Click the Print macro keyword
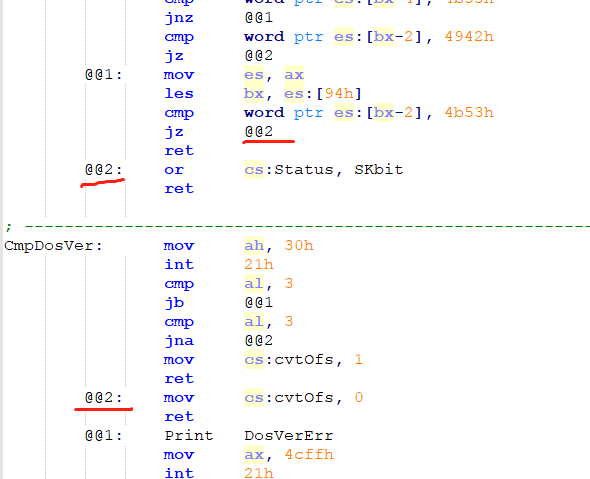 point(189,436)
